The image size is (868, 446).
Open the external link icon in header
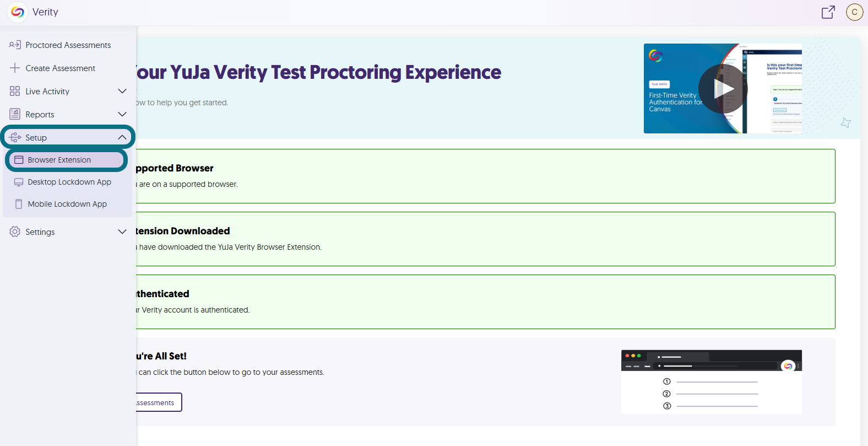828,12
